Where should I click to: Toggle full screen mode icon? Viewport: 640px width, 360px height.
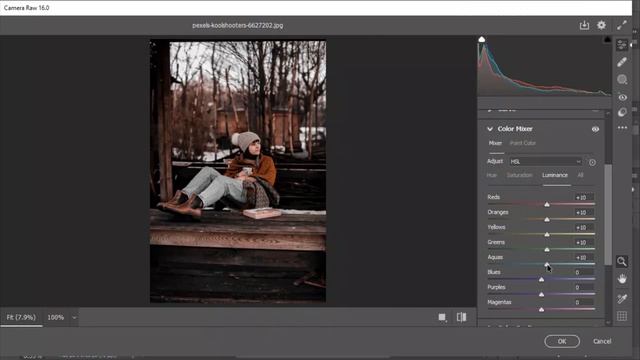622,25
